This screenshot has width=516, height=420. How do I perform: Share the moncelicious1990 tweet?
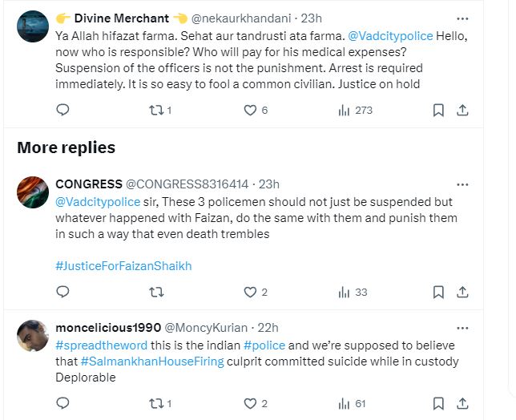(462, 403)
